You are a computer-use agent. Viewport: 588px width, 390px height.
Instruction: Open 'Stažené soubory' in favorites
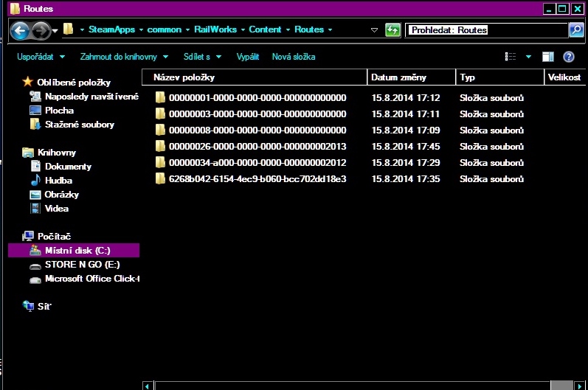point(80,125)
